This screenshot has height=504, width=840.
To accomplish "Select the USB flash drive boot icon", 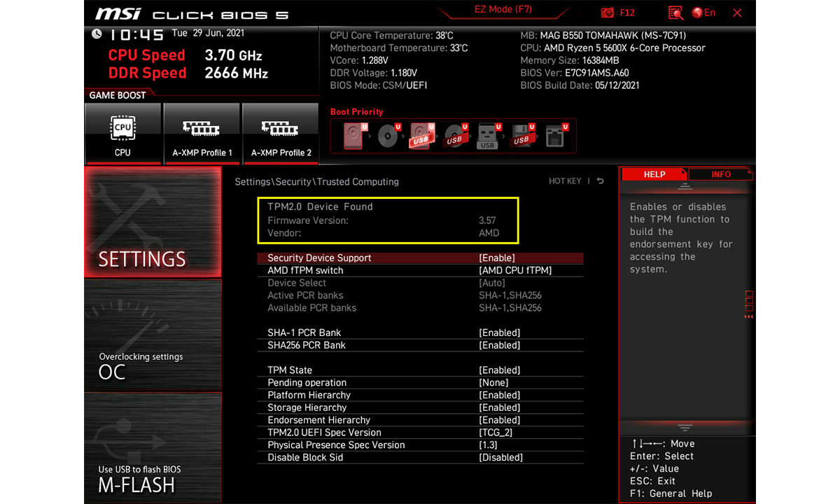I will click(x=486, y=136).
